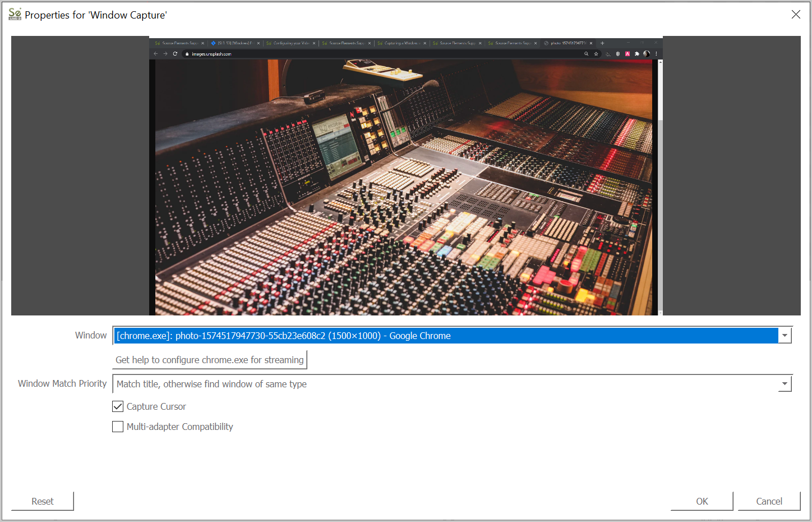Screen dimensions: 812x522
Task: Click the back arrow in the Chrome preview
Action: [x=156, y=54]
